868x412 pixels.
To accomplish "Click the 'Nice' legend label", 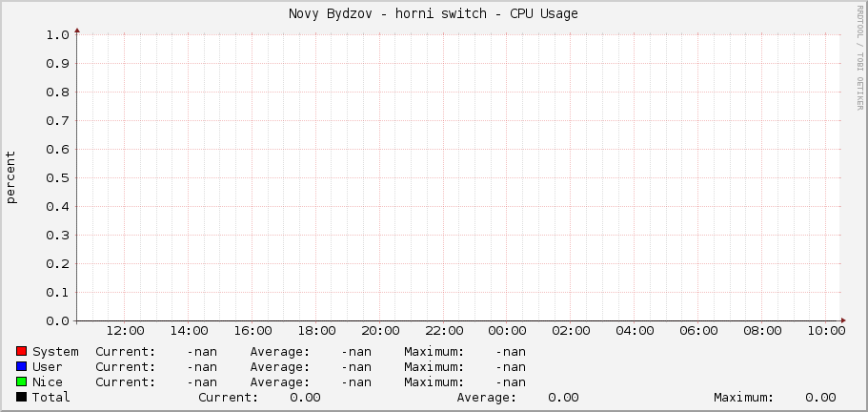I will point(48,382).
